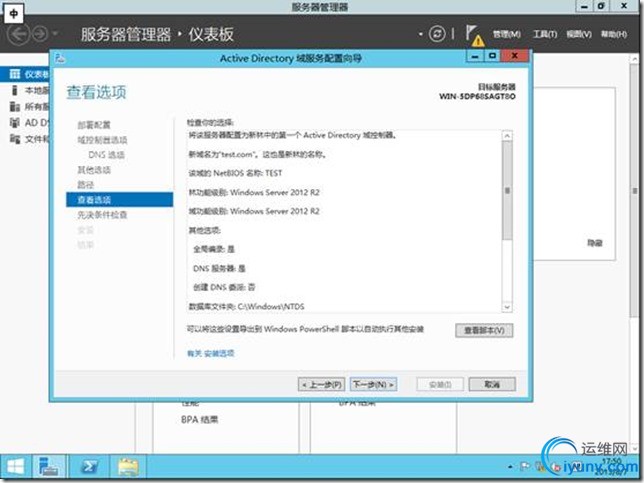Click the line with NetBIOS name TEST
The width and height of the screenshot is (644, 483).
coord(235,173)
